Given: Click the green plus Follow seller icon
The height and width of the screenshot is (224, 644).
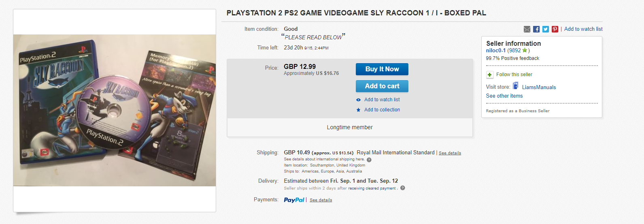Looking at the screenshot, I should (490, 75).
